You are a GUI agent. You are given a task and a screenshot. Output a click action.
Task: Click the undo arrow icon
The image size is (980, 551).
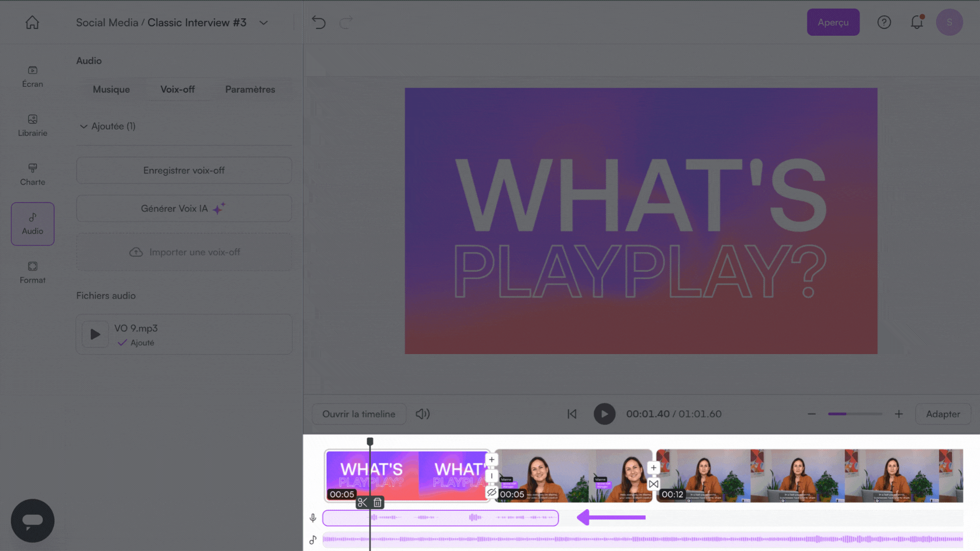coord(318,22)
